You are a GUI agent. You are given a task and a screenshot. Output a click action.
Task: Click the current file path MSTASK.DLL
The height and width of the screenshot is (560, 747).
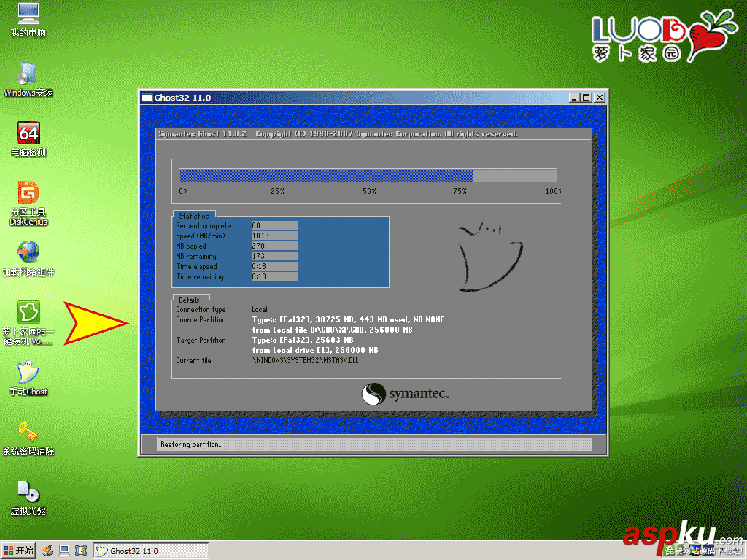click(306, 360)
